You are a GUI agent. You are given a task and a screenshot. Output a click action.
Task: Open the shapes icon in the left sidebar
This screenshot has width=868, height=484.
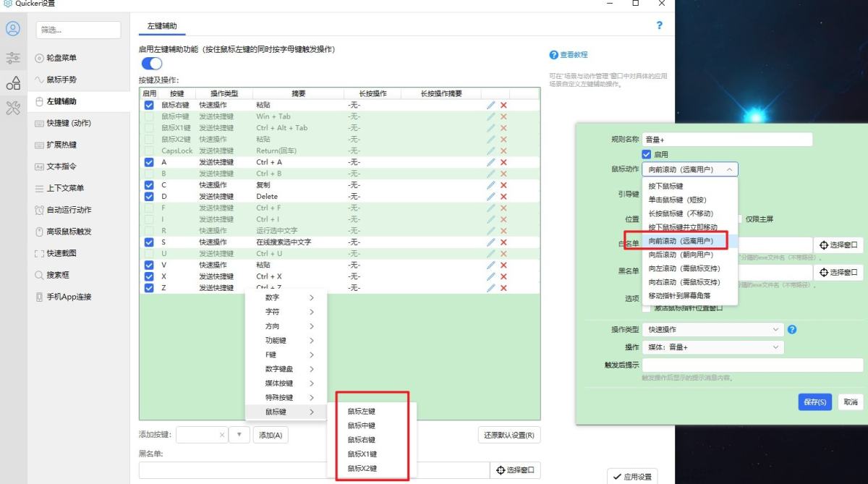click(13, 83)
